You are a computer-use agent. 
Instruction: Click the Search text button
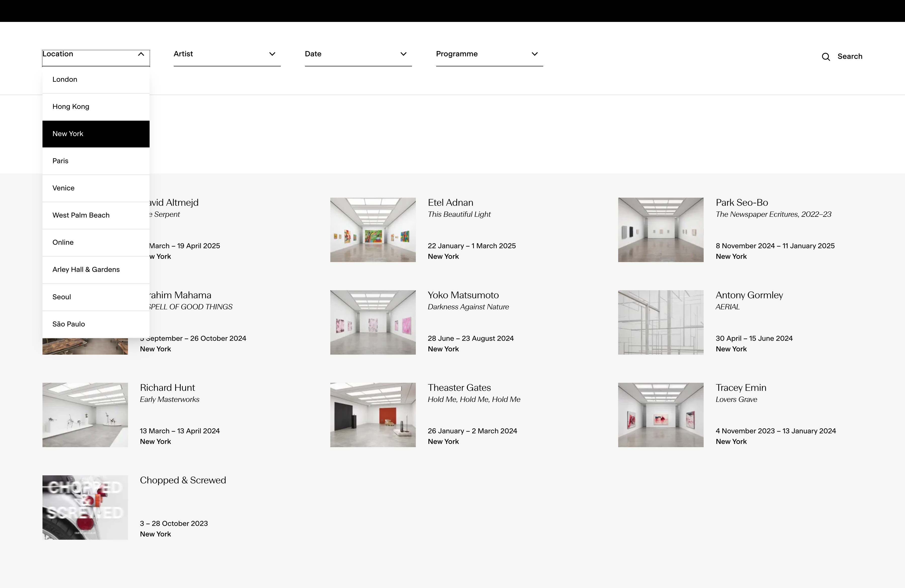tap(849, 57)
